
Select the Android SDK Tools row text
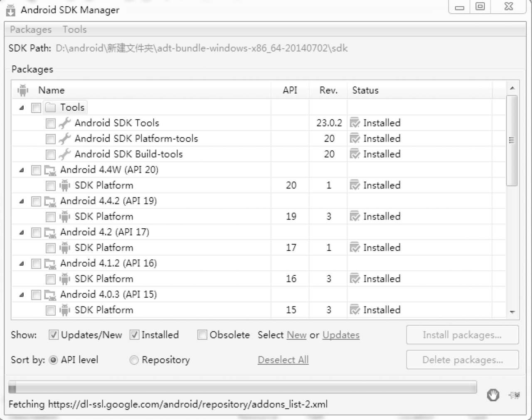click(x=117, y=123)
